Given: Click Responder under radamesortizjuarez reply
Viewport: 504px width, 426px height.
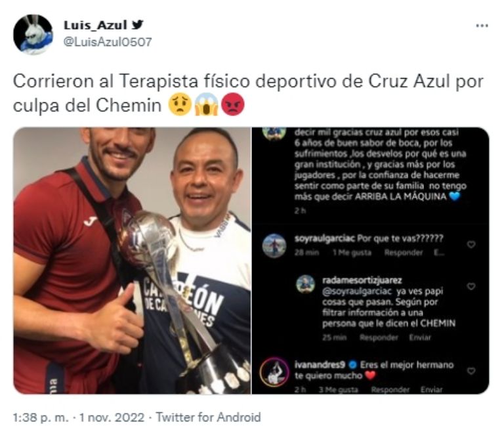Looking at the screenshot, I should point(379,337).
